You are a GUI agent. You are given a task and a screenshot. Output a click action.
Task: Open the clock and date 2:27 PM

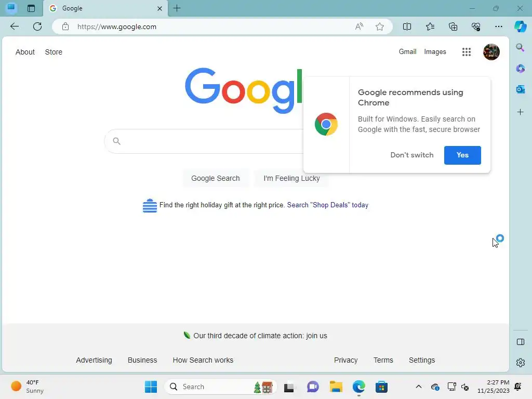click(x=494, y=387)
